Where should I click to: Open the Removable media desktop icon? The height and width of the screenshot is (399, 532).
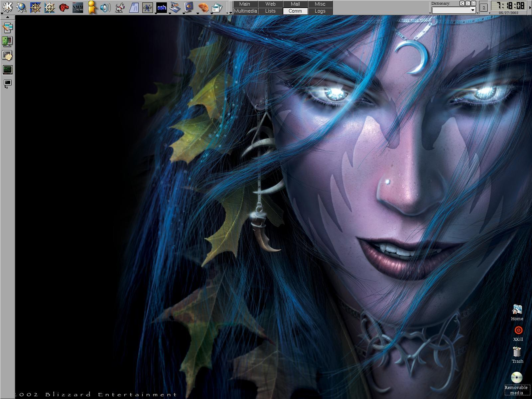click(x=516, y=383)
